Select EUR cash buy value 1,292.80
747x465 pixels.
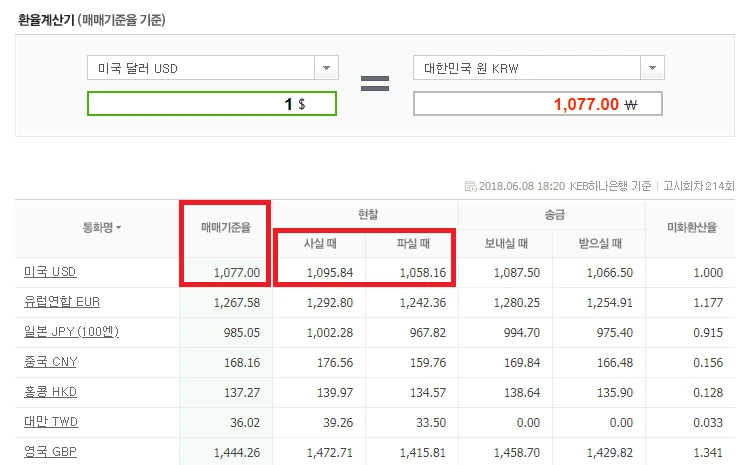(x=330, y=303)
